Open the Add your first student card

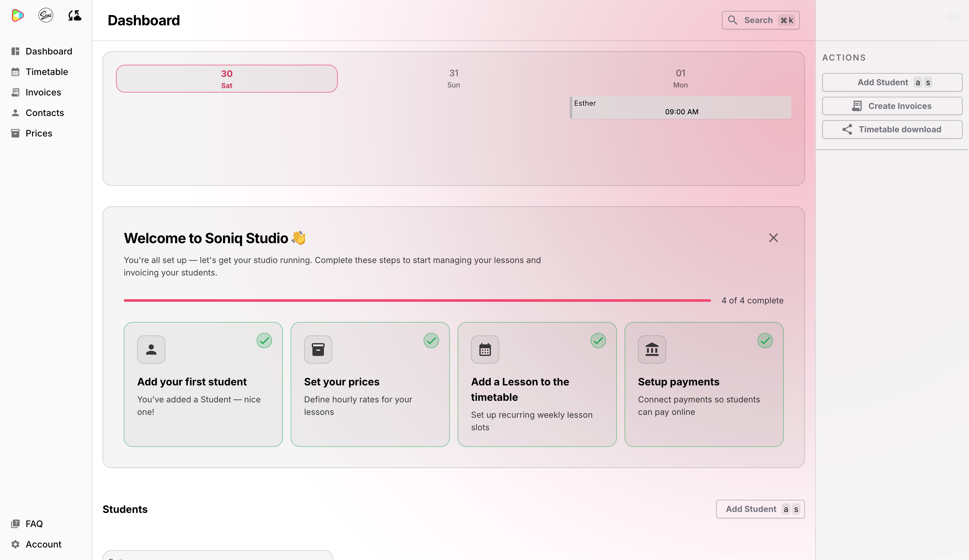pyautogui.click(x=203, y=384)
